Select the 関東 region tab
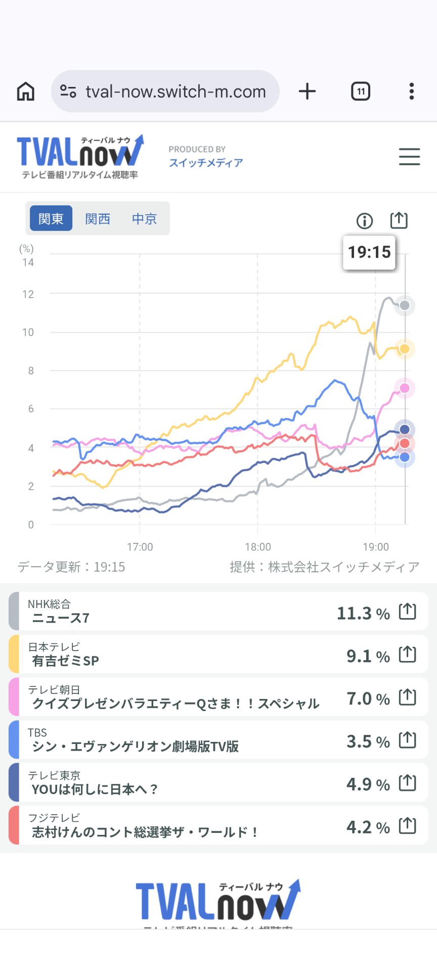437x980 pixels. click(x=51, y=219)
